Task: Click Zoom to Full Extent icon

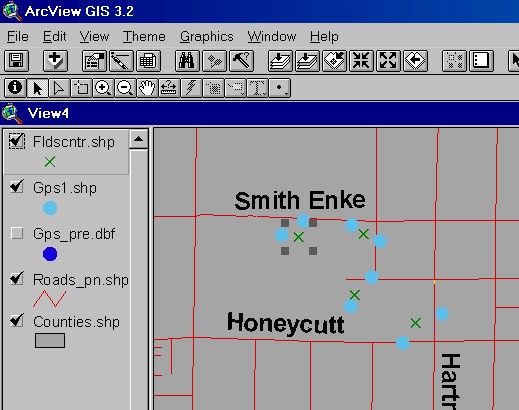Action: [280, 61]
